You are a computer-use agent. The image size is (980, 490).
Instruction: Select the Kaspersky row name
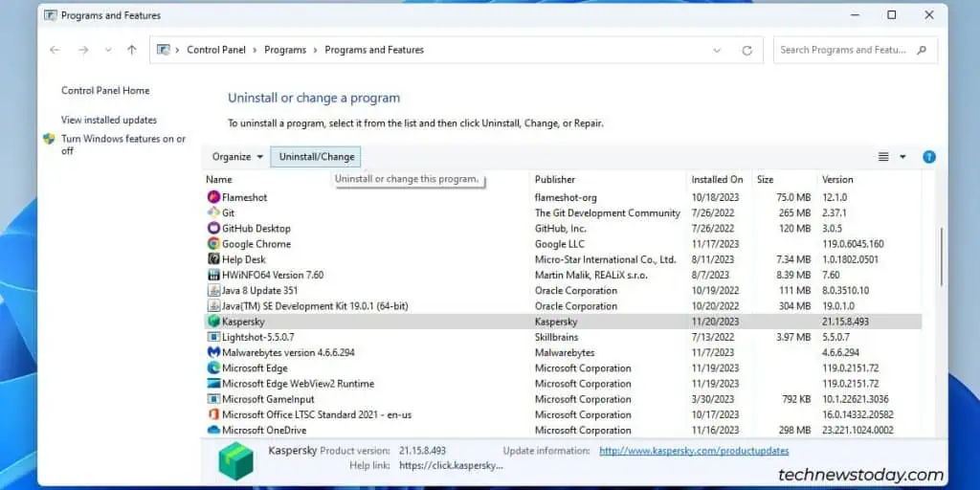pyautogui.click(x=243, y=322)
